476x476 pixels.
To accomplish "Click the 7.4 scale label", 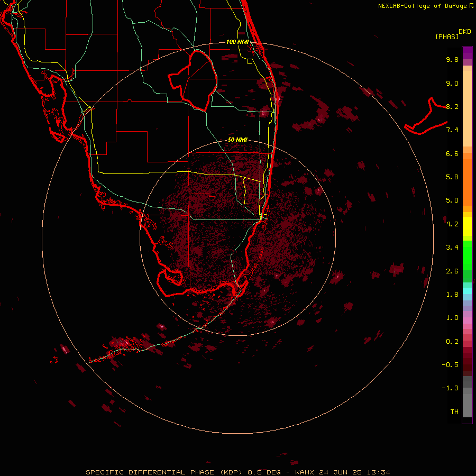I will click(x=452, y=130).
